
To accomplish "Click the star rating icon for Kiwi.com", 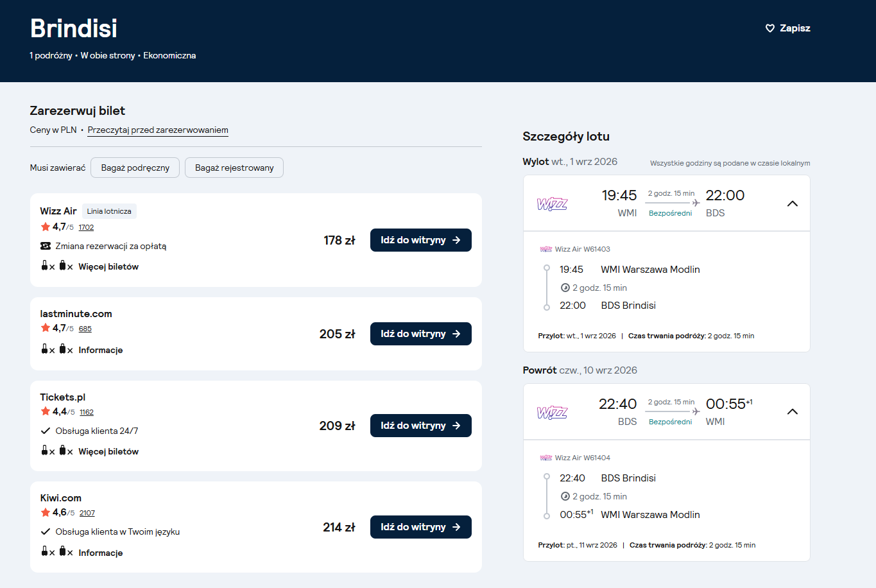I will 46,512.
